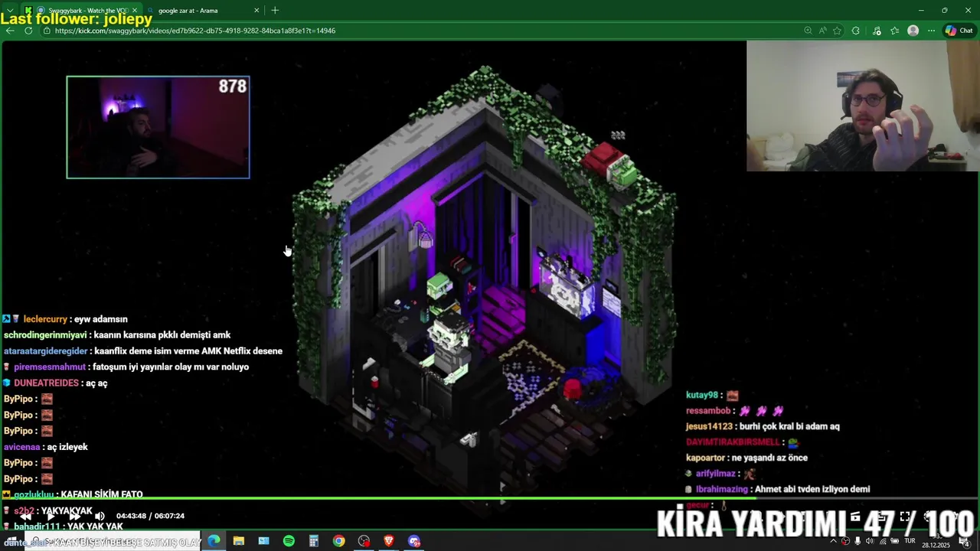Image resolution: width=980 pixels, height=551 pixels.
Task: Open the Copilot Chat button
Action: pos(959,31)
